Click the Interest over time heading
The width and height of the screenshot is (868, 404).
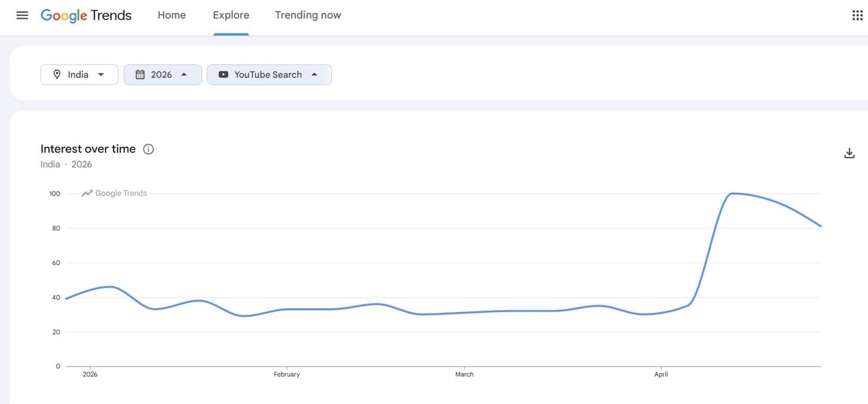(x=88, y=149)
